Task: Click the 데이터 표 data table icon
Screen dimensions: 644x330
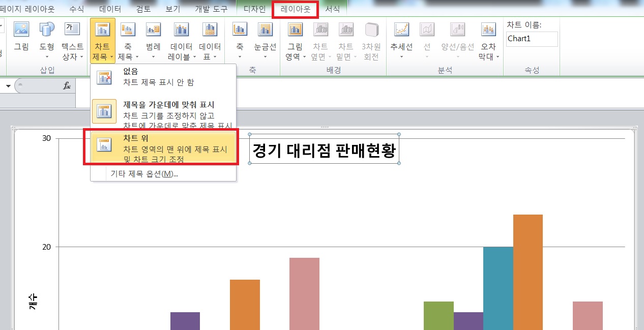Action: pos(210,40)
